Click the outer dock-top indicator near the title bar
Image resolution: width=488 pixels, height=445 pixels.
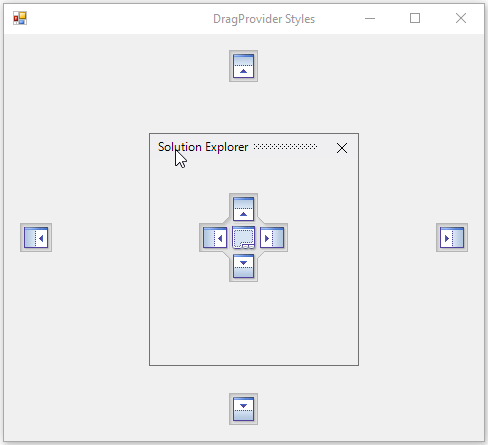pyautogui.click(x=243, y=66)
